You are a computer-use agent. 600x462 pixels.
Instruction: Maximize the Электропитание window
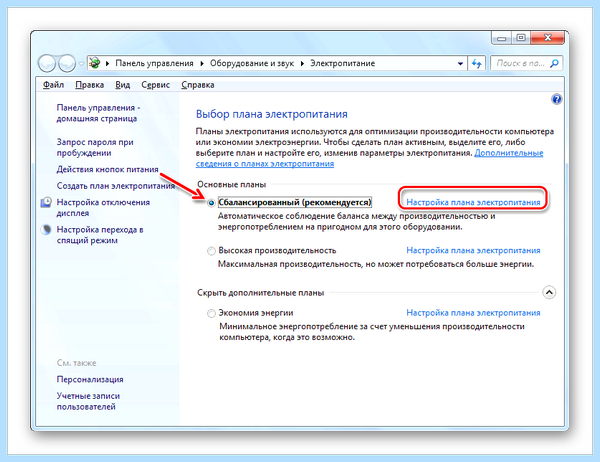pyautogui.click(x=521, y=38)
